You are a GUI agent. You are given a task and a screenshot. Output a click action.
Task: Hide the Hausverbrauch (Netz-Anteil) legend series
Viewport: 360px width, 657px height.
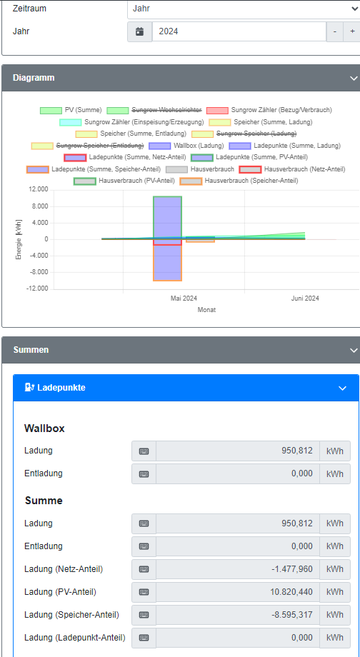tap(292, 169)
